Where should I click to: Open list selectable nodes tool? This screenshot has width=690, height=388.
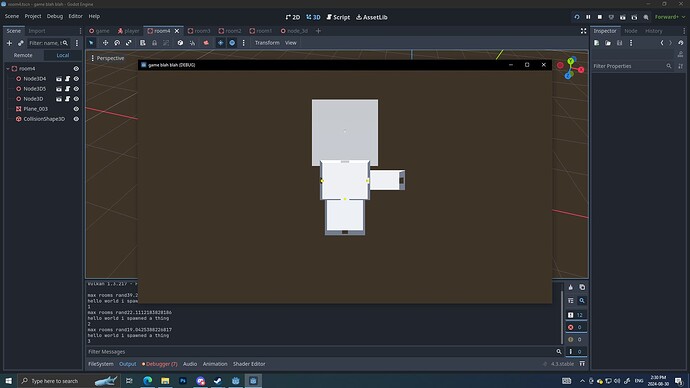pyautogui.click(x=143, y=43)
